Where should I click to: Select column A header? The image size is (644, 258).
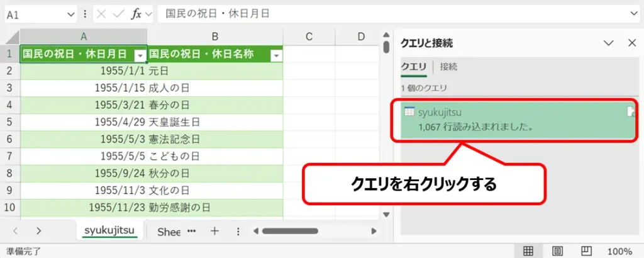click(84, 37)
